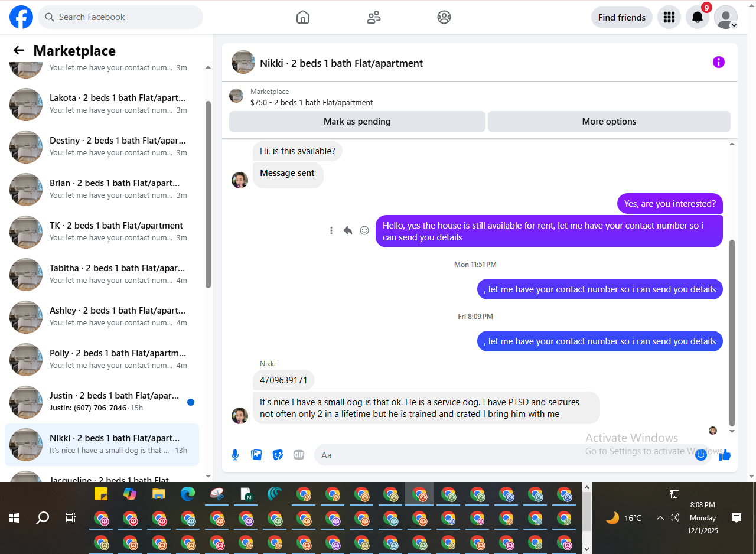Open conversation information icon for Nikki
The image size is (756, 554).
[x=719, y=62]
